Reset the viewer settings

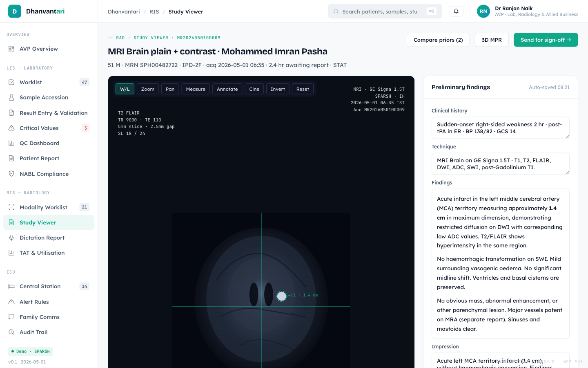pyautogui.click(x=303, y=89)
